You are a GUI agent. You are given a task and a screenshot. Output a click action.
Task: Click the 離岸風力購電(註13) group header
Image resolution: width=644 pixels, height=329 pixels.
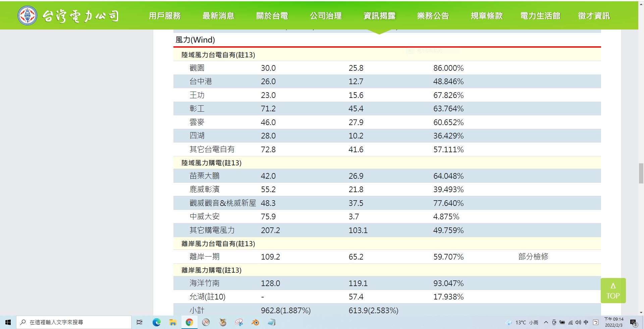(212, 270)
